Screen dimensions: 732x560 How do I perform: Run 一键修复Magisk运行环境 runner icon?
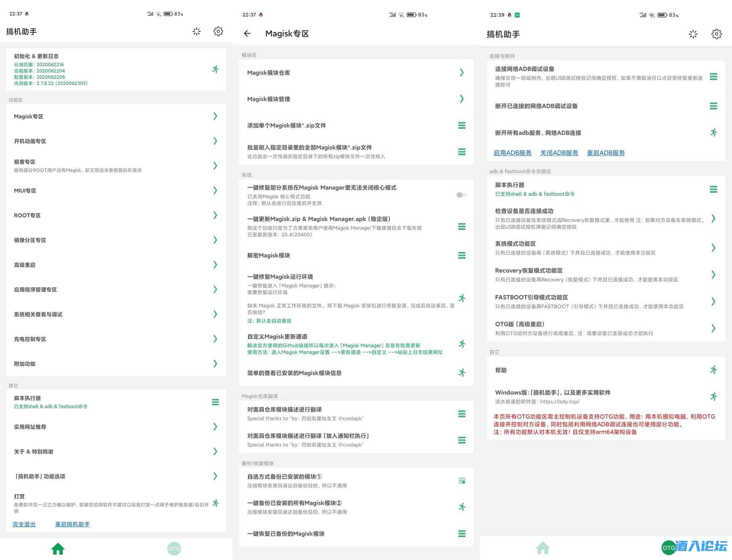click(462, 298)
